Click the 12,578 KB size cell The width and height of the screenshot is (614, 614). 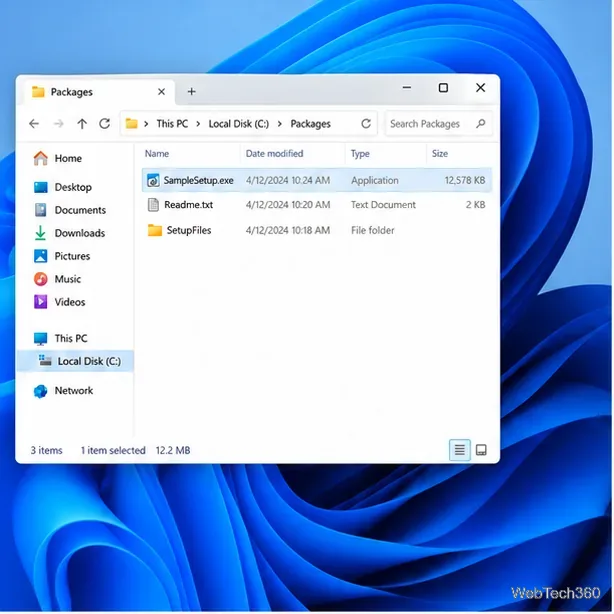(x=465, y=180)
